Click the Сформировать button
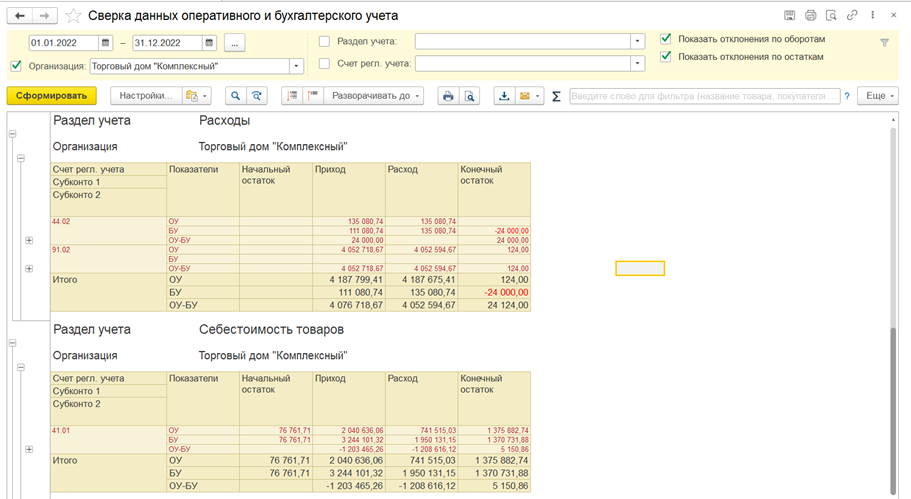 tap(52, 96)
